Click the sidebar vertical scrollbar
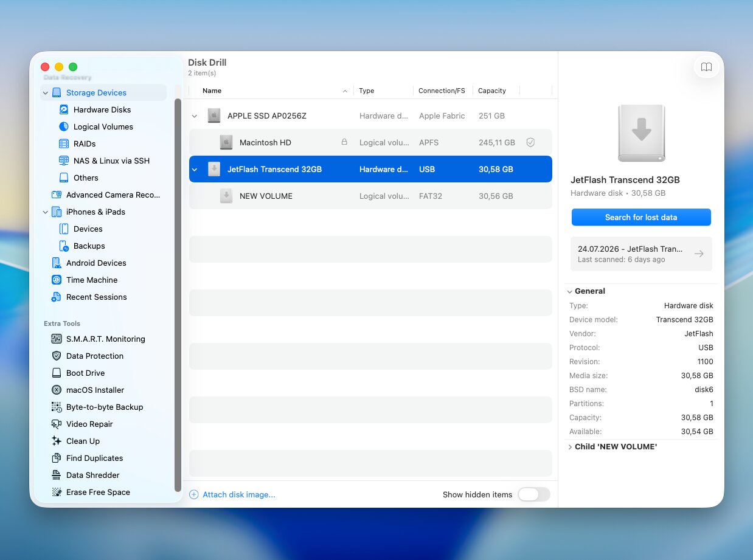Screen dimensions: 753x560 click(x=178, y=295)
